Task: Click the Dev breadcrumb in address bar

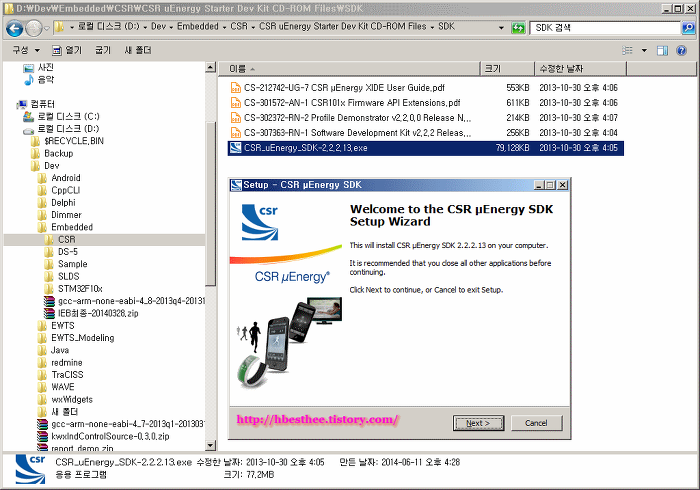Action: pos(158,26)
